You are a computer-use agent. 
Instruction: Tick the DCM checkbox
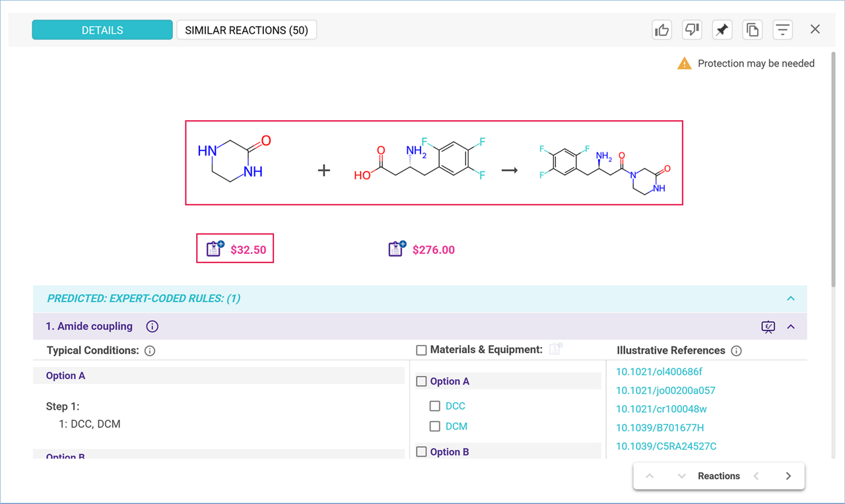[x=434, y=427]
